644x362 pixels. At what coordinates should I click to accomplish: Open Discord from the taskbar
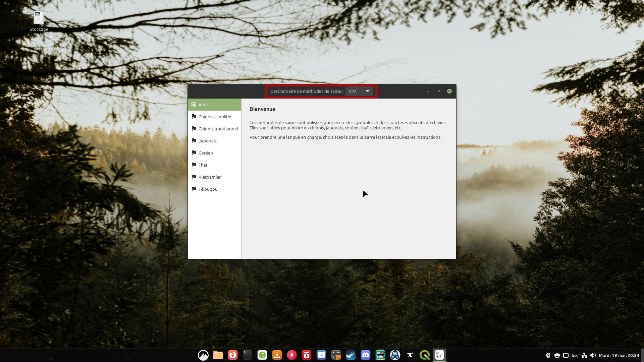[x=366, y=355]
